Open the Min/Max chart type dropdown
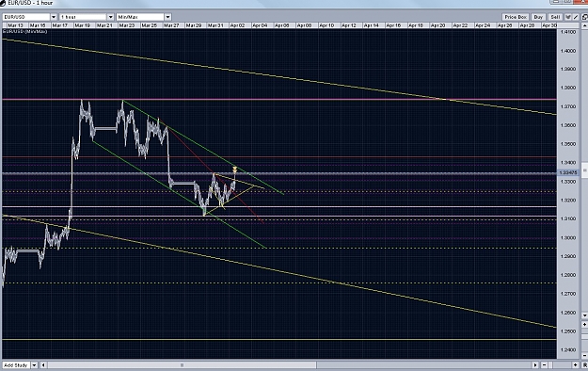Viewport: 588px width, 371px height. 144,17
